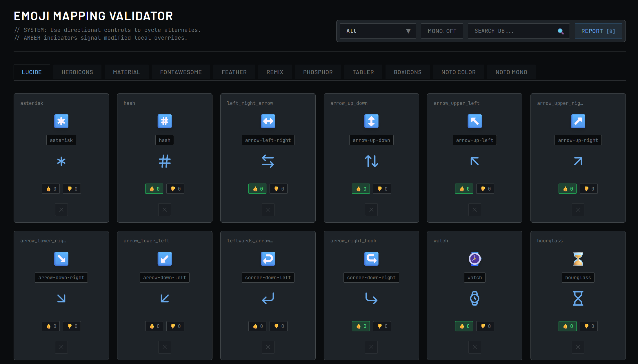Click the search magnifier icon
The image size is (638, 364).
(x=560, y=31)
